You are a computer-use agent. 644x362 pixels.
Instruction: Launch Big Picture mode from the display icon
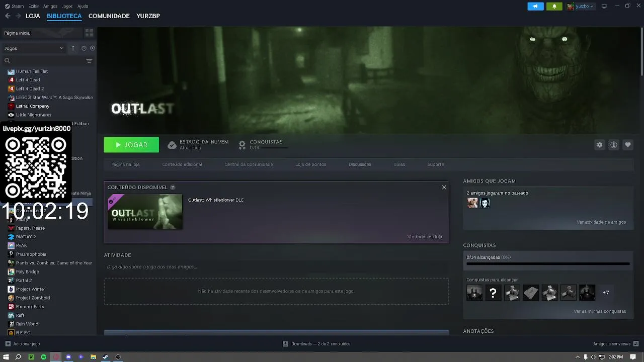click(604, 7)
